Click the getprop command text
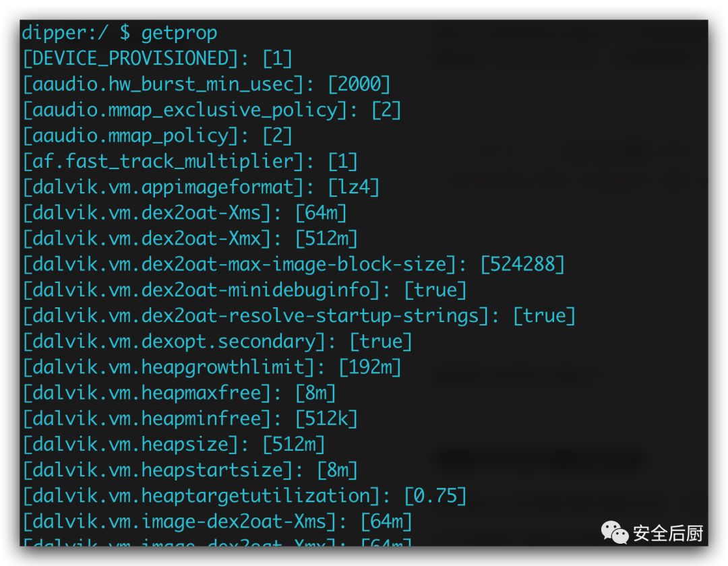Viewport: 728px width, 566px height. tap(179, 32)
